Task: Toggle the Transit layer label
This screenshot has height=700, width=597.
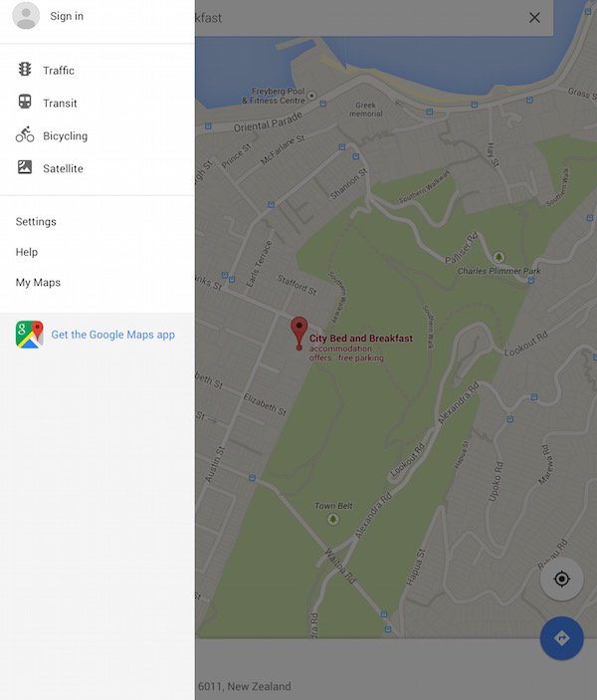Action: tap(60, 104)
